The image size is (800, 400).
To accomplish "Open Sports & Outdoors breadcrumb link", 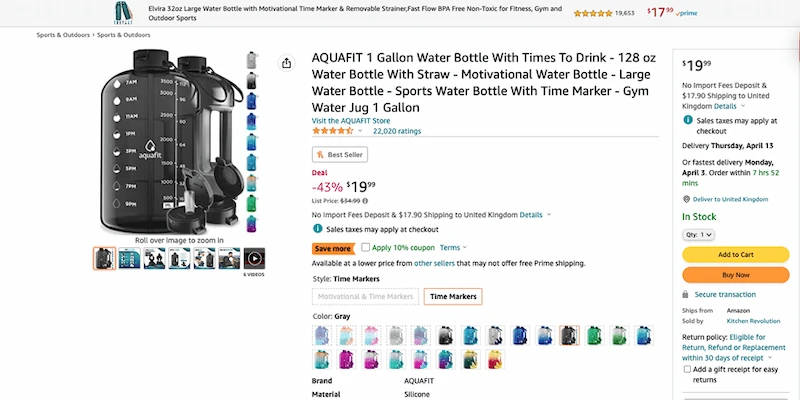I will 60,35.
